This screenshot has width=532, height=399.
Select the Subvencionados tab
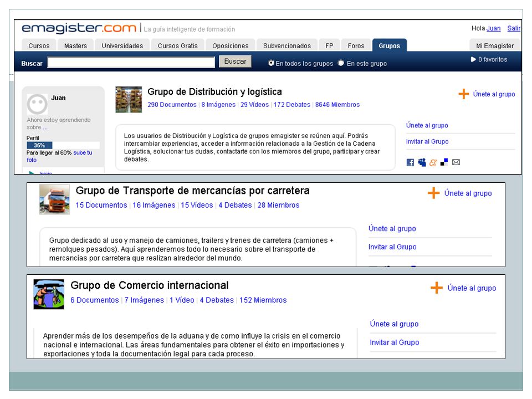coord(287,45)
